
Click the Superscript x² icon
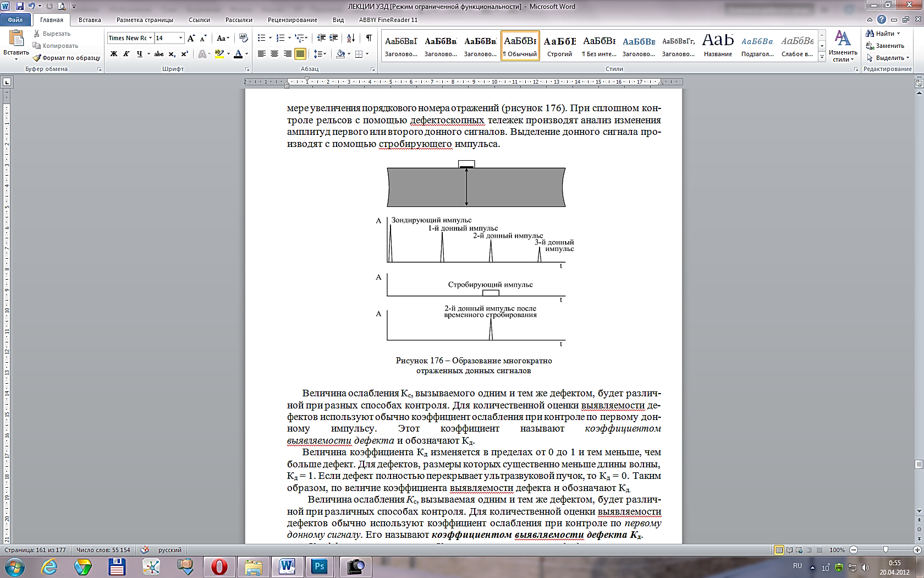[x=184, y=54]
